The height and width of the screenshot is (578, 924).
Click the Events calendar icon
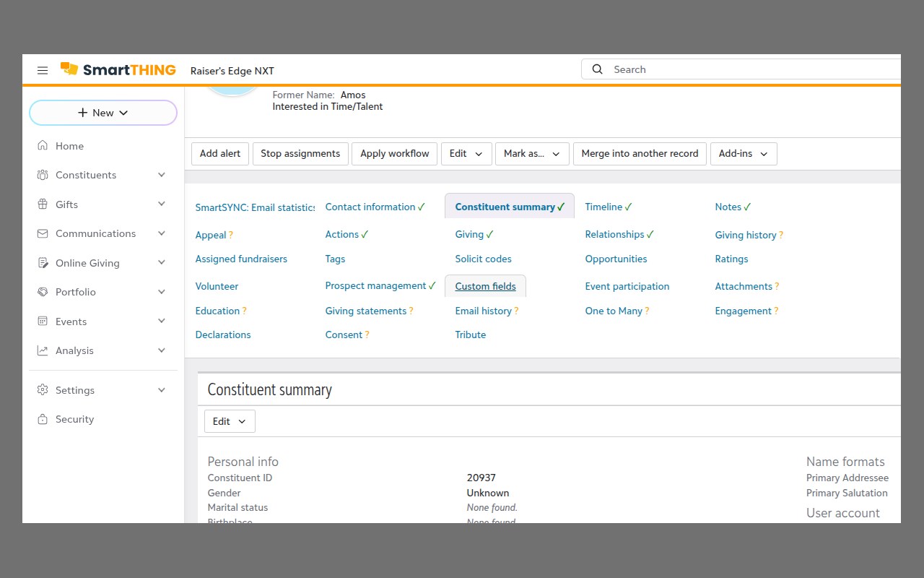(43, 322)
